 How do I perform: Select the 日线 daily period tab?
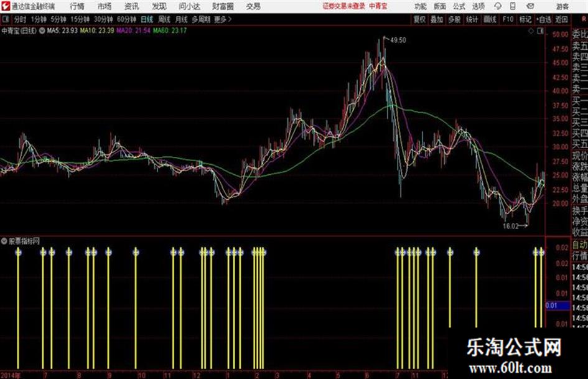(147, 19)
